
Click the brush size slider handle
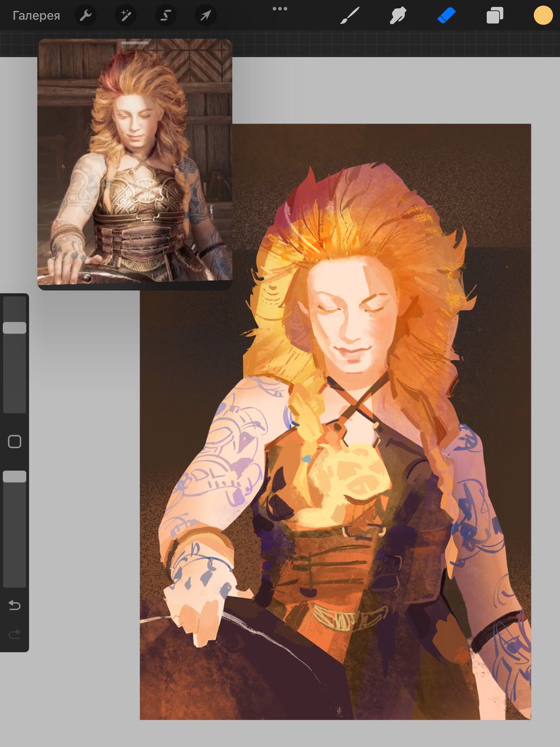[x=14, y=327]
